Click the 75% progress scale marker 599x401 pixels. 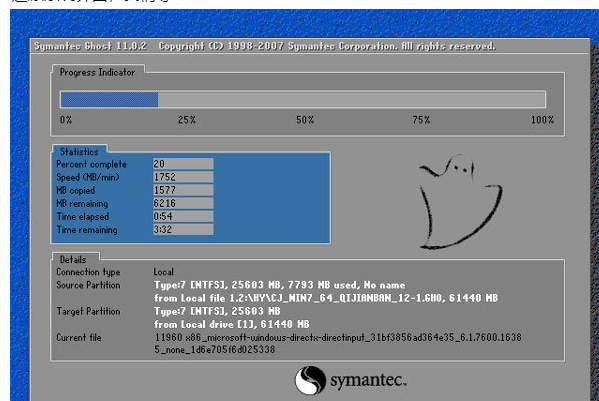[x=421, y=120]
